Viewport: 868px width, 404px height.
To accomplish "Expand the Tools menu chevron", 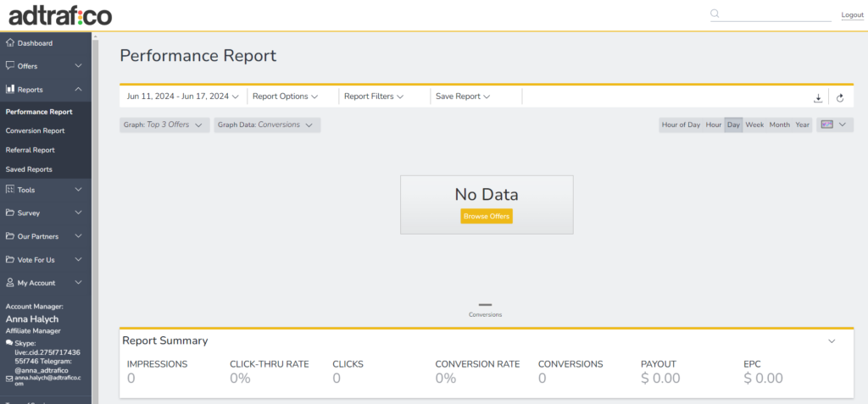I will coord(79,189).
